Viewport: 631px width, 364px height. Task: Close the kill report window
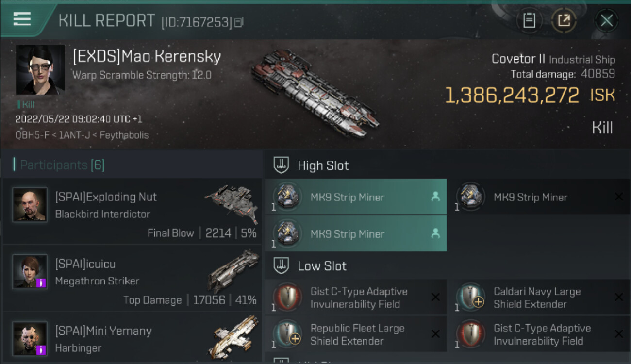click(x=606, y=20)
